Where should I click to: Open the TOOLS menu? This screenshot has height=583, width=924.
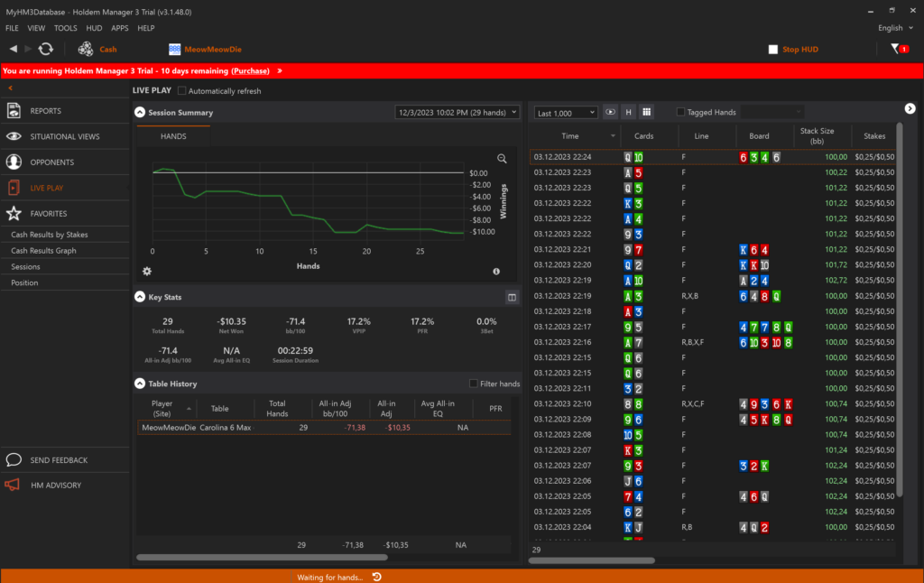coord(65,28)
